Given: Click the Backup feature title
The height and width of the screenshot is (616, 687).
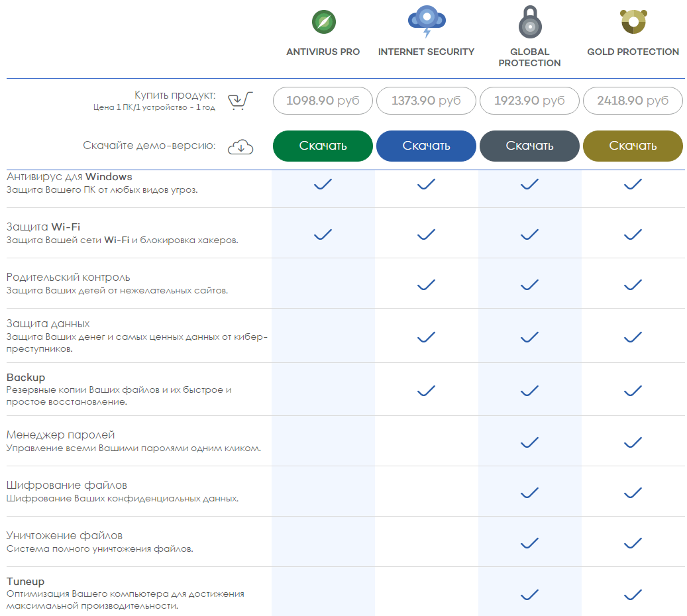Looking at the screenshot, I should [x=26, y=378].
